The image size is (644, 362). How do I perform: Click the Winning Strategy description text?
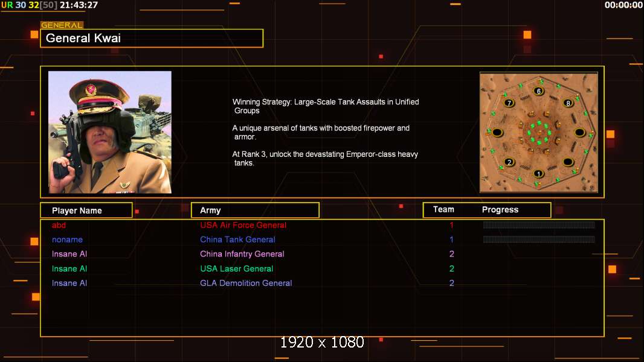(x=326, y=106)
